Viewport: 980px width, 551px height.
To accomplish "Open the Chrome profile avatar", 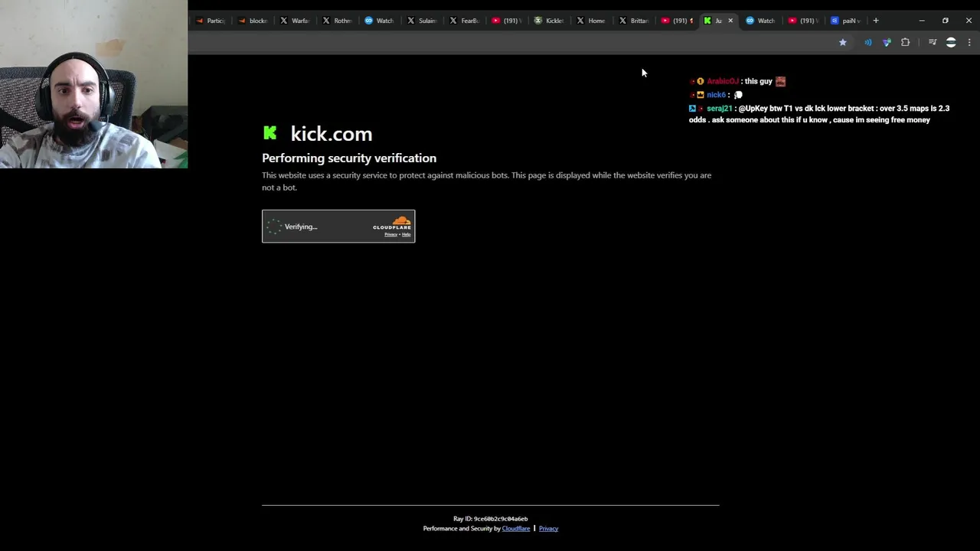I will 951,43.
